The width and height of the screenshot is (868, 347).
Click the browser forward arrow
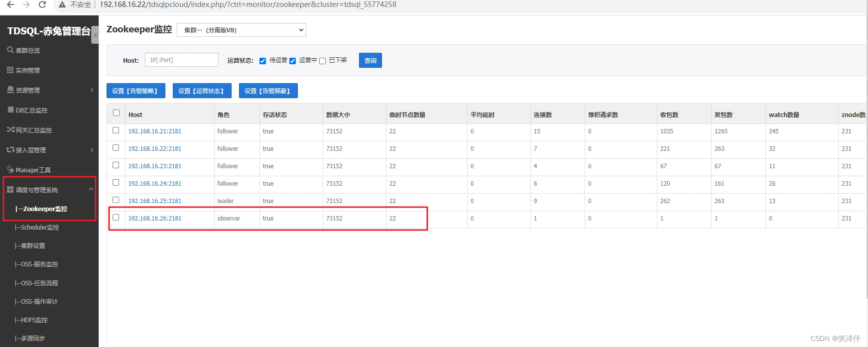pyautogui.click(x=26, y=4)
